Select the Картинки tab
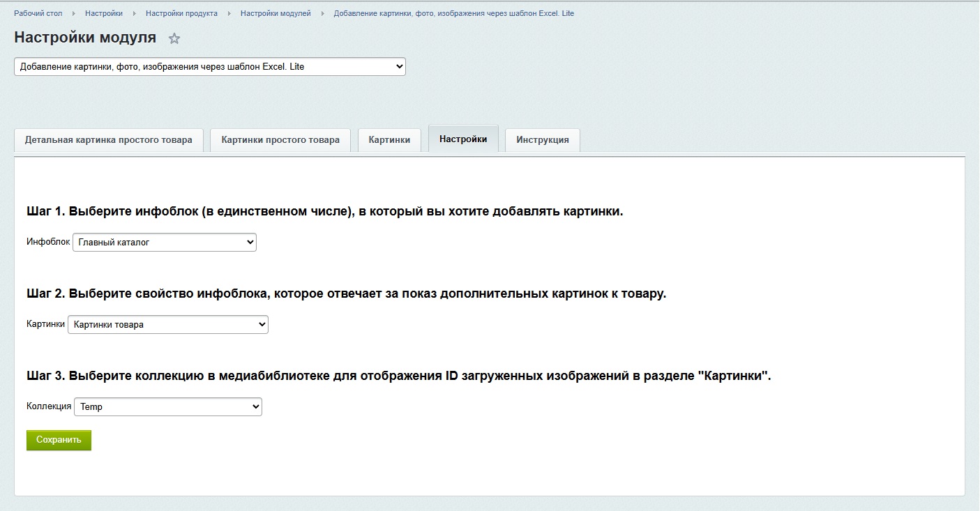This screenshot has width=980, height=511. 389,140
